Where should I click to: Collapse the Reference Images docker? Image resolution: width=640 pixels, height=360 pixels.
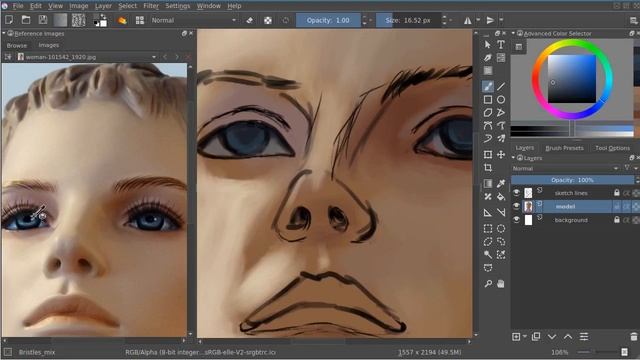coord(4,33)
